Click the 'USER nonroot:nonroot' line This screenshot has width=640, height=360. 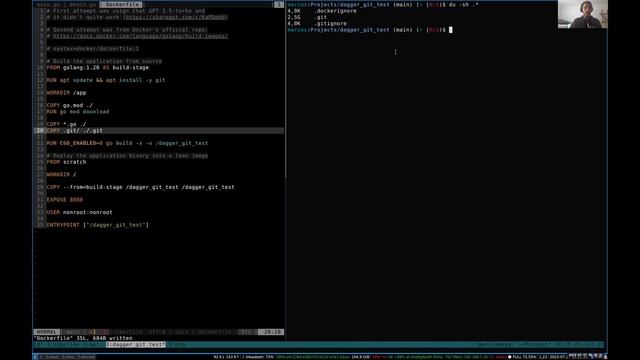[79, 212]
